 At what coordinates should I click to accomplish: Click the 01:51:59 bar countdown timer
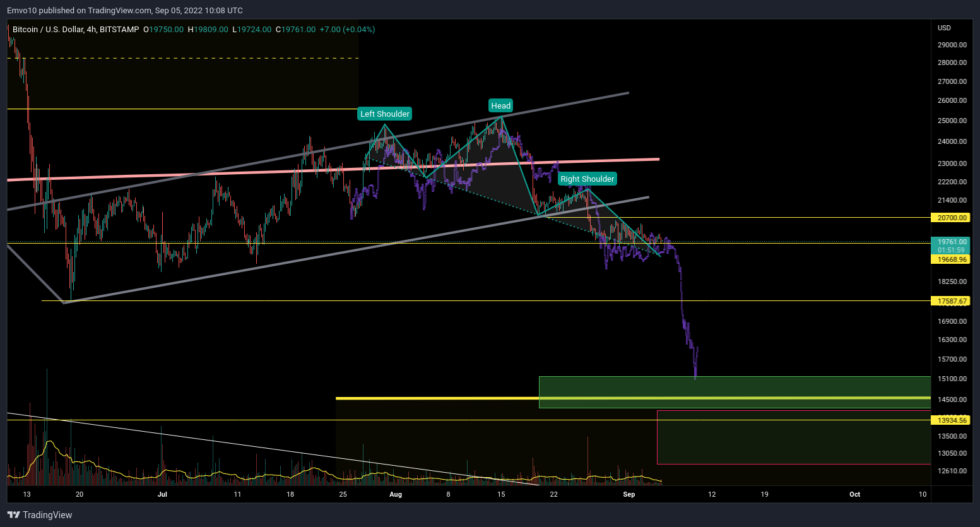pyautogui.click(x=951, y=250)
